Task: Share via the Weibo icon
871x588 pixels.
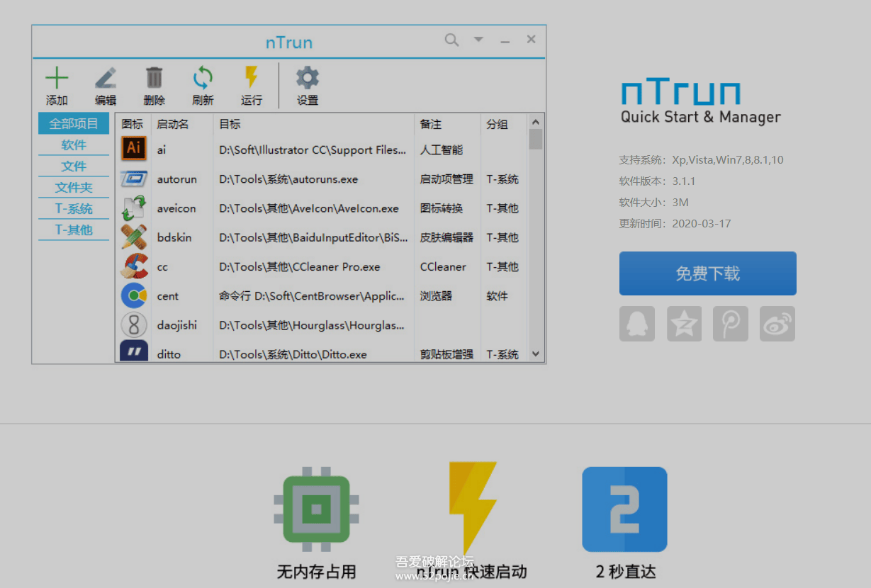Action: (x=777, y=324)
